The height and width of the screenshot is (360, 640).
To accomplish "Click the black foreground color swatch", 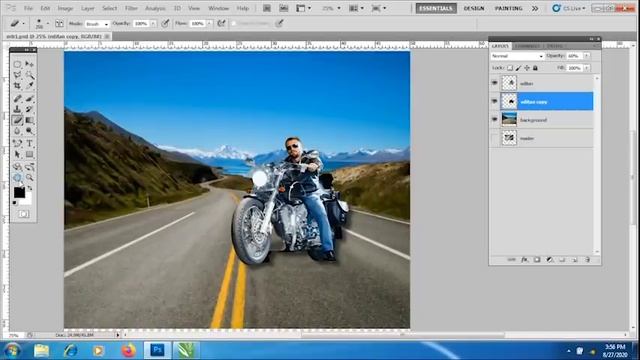I will pyautogui.click(x=19, y=192).
